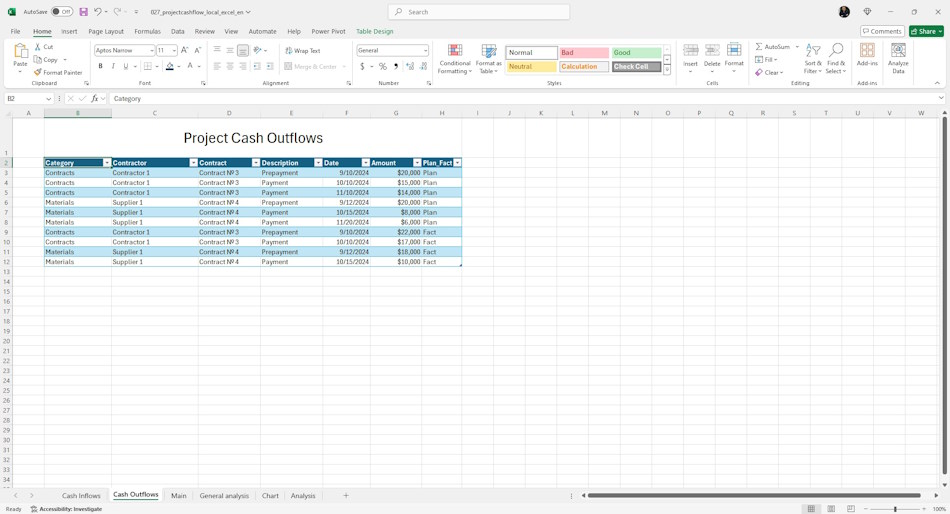Click the Analyze Data icon
Screen dimensions: 950x514
click(x=899, y=50)
